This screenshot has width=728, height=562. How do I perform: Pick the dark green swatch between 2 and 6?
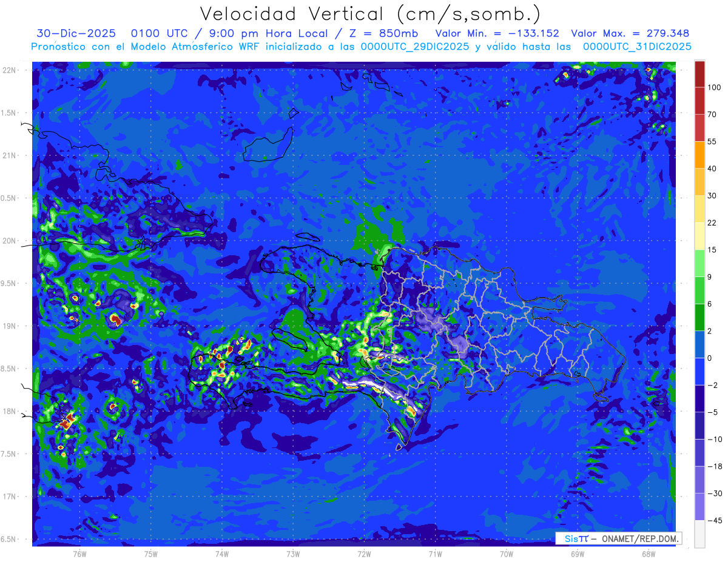(699, 318)
